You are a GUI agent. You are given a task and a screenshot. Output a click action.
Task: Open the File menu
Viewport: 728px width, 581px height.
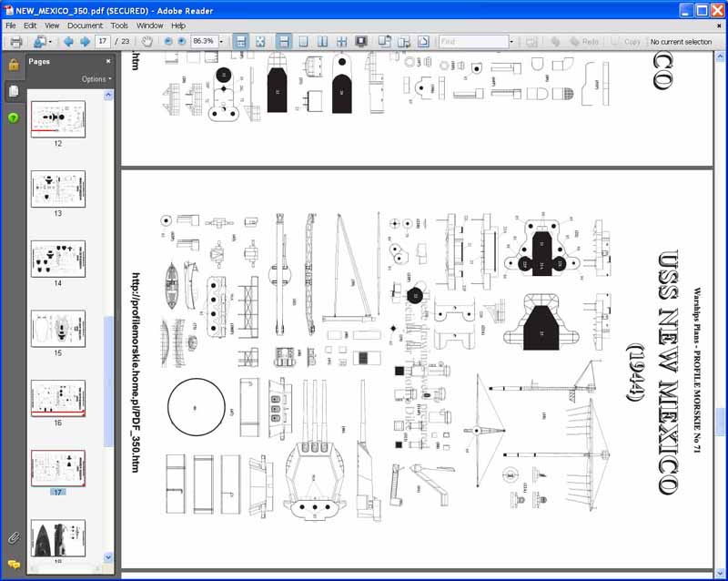point(11,25)
